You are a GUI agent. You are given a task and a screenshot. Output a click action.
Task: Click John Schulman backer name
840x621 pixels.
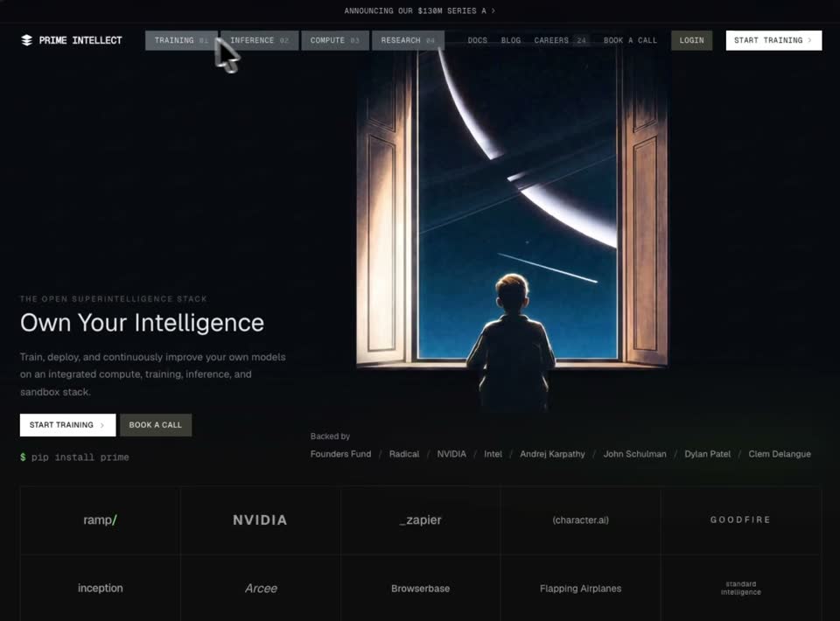[635, 454]
